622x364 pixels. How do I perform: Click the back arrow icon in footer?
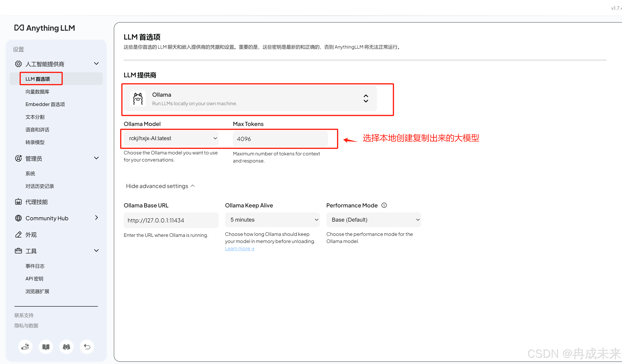[87, 347]
